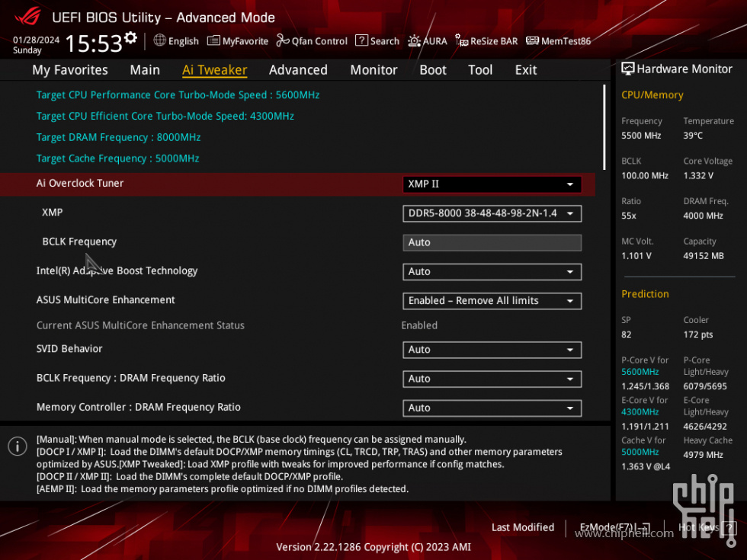Click the 15:53 clock display
The width and height of the screenshot is (747, 560).
pos(94,44)
